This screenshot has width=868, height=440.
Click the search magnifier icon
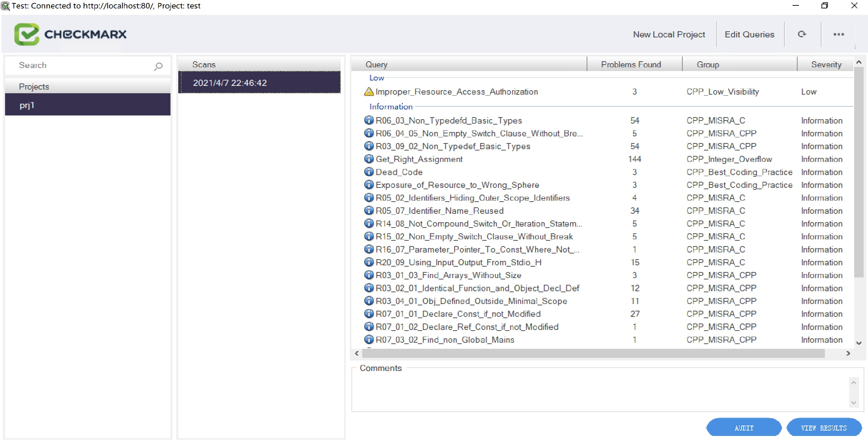point(158,66)
